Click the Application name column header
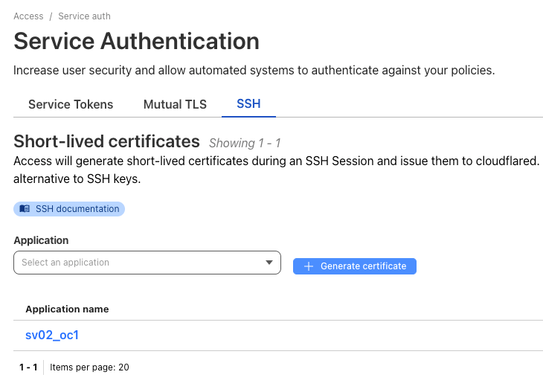The image size is (543, 392). point(67,309)
